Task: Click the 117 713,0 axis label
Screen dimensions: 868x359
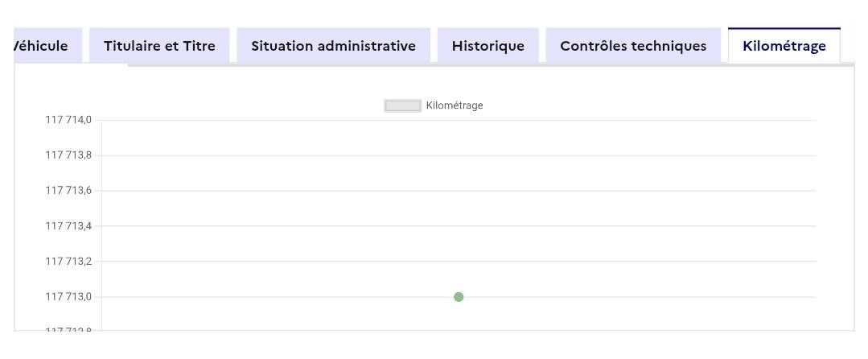Action: [x=68, y=297]
